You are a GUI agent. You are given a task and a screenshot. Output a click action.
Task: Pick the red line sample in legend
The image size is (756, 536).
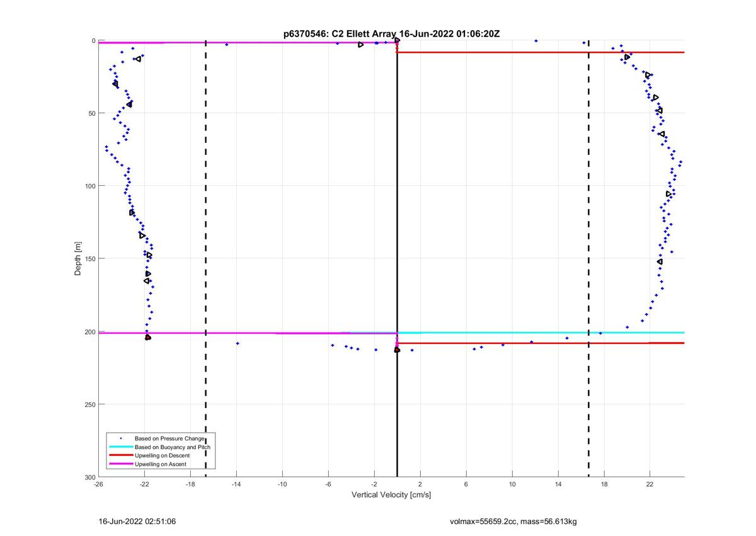[x=121, y=455]
